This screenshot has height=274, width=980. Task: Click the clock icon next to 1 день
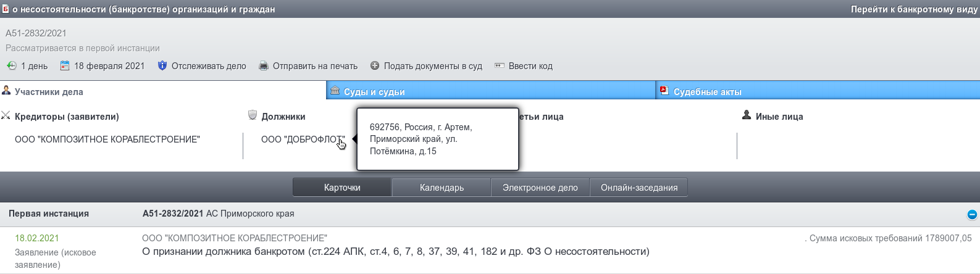pyautogui.click(x=12, y=66)
